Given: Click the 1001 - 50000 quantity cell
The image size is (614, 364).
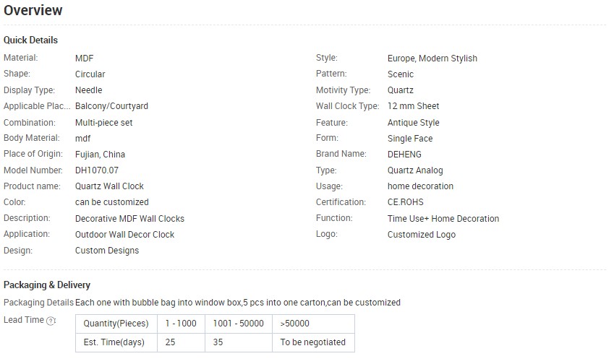Looking at the screenshot, I should [x=239, y=324].
